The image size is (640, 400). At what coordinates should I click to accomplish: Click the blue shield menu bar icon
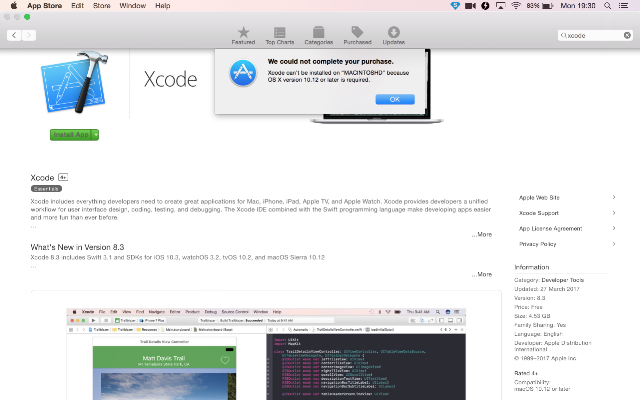click(x=455, y=6)
